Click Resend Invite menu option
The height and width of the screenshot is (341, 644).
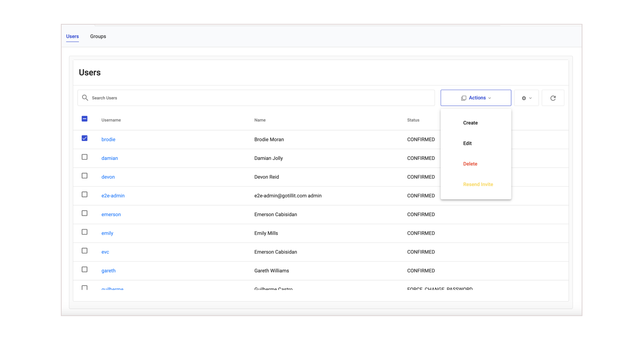[478, 185]
